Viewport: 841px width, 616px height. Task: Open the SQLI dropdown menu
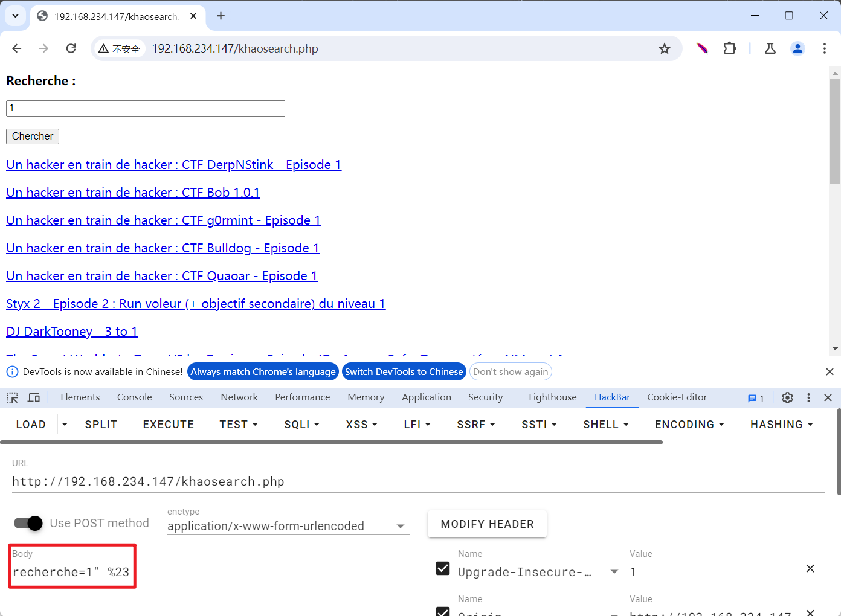[301, 425]
